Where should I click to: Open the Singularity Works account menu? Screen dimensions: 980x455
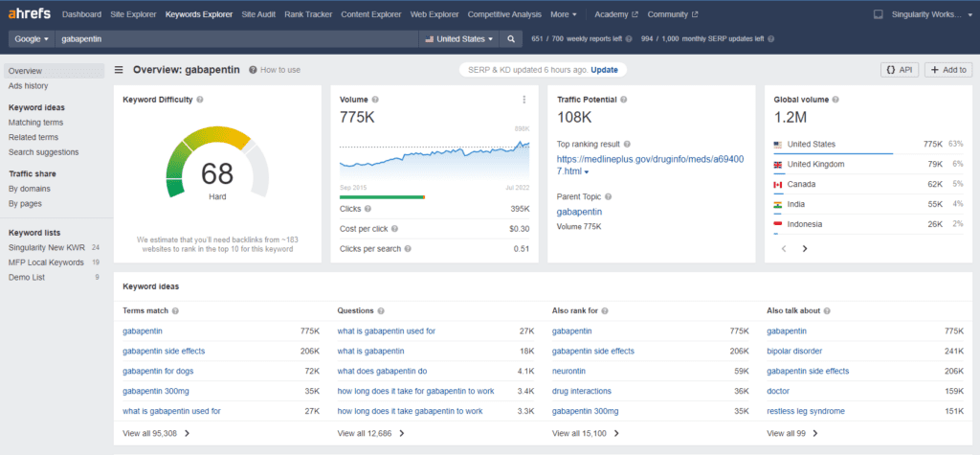931,13
